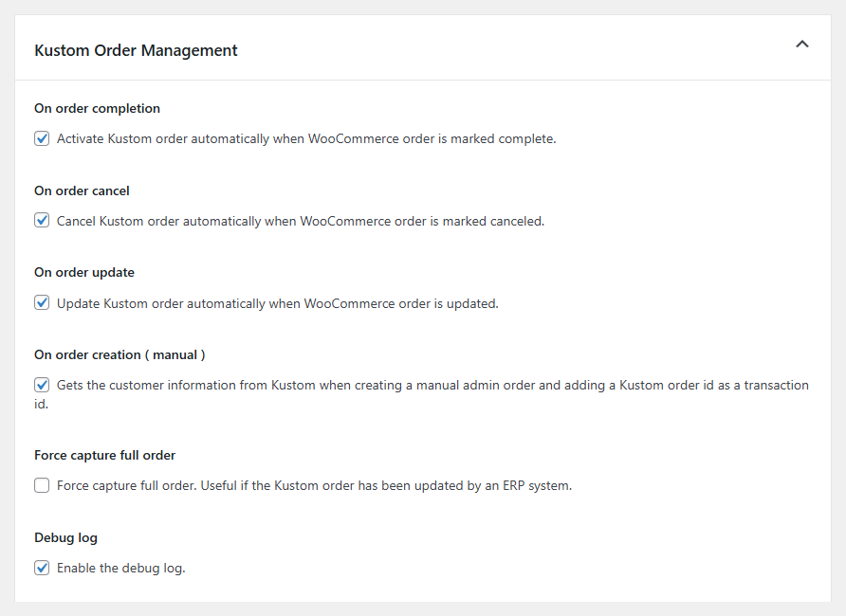Untick the update Kustom order checkbox
Viewport: 846px width, 616px height.
[x=42, y=303]
